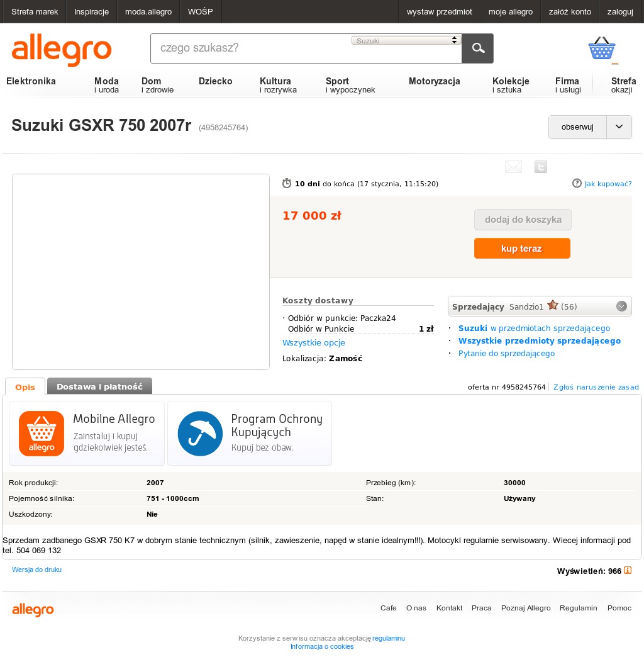Switch to the Dostawa i płatność tab
Image resolution: width=644 pixels, height=657 pixels.
99,386
